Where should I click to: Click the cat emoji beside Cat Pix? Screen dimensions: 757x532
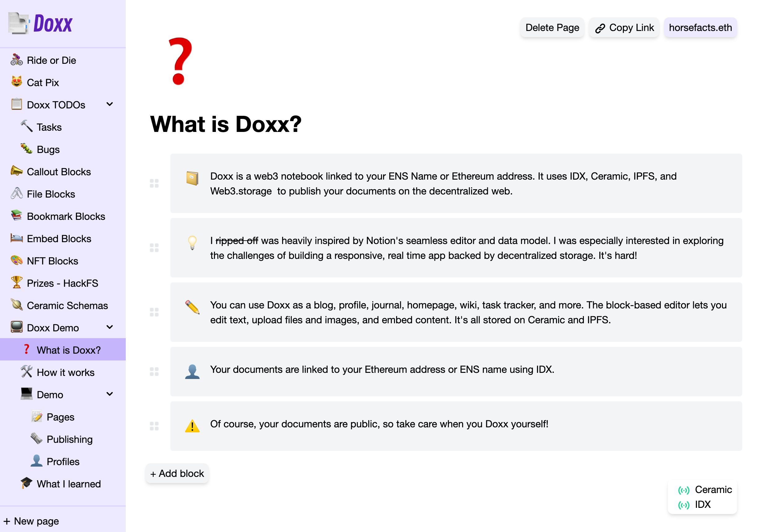(x=16, y=82)
